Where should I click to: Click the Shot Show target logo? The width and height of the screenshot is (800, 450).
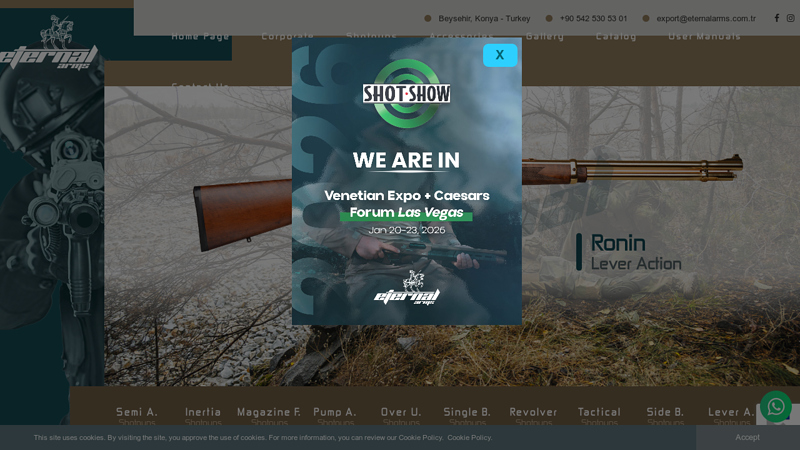point(406,93)
